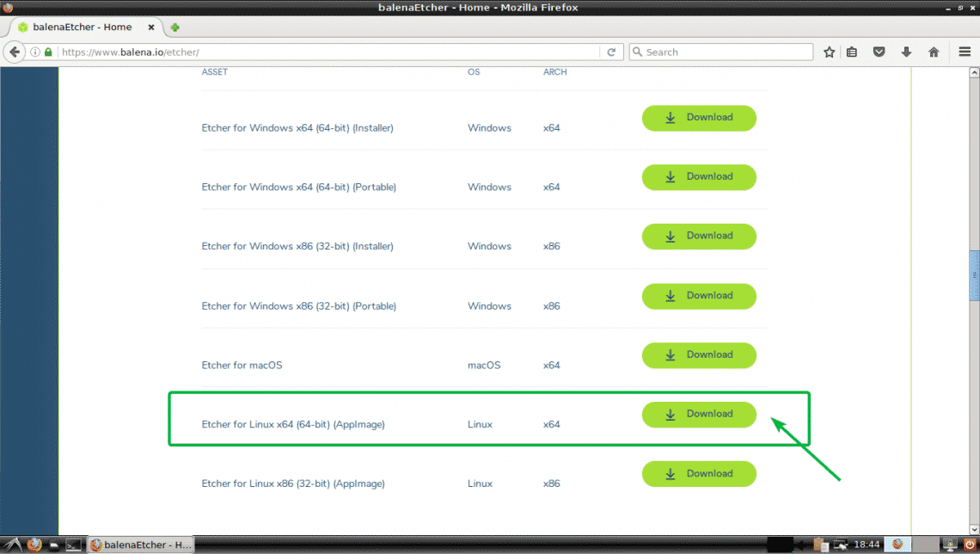Click 'Etcher for Linux x86 (32-bit) (AppImage)' text
The height and width of the screenshot is (554, 980).
pos(293,483)
